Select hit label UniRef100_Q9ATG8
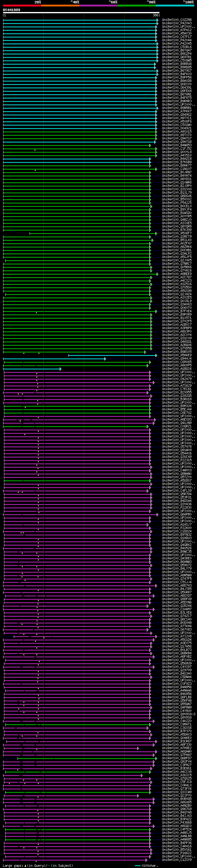Screen dimensions: 197x868 177,142
